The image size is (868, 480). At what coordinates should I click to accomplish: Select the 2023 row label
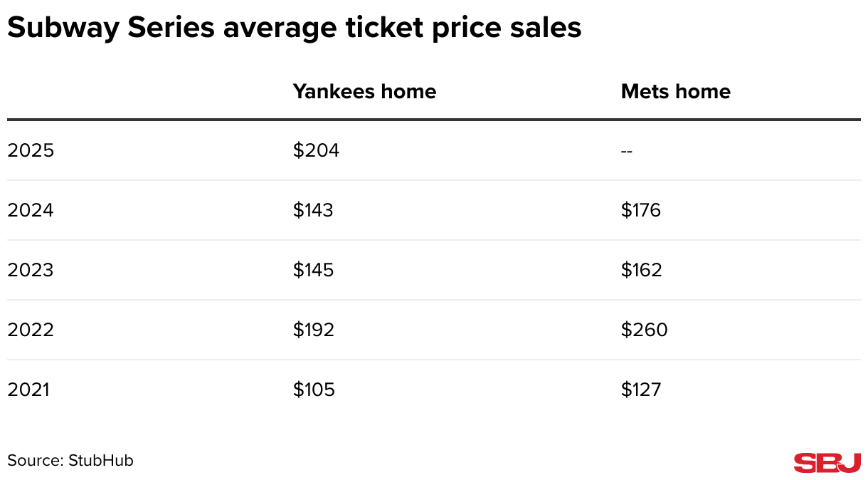point(31,271)
